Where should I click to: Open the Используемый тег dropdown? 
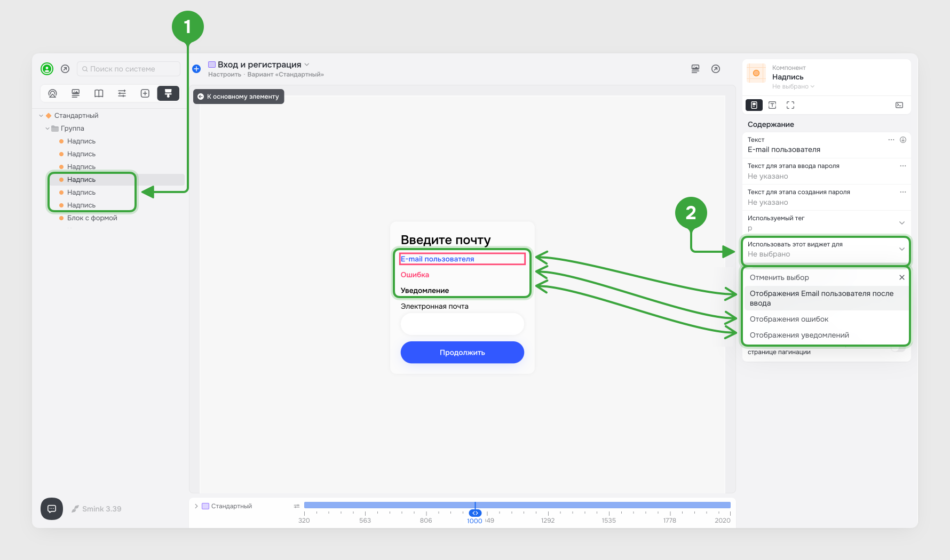pyautogui.click(x=826, y=223)
